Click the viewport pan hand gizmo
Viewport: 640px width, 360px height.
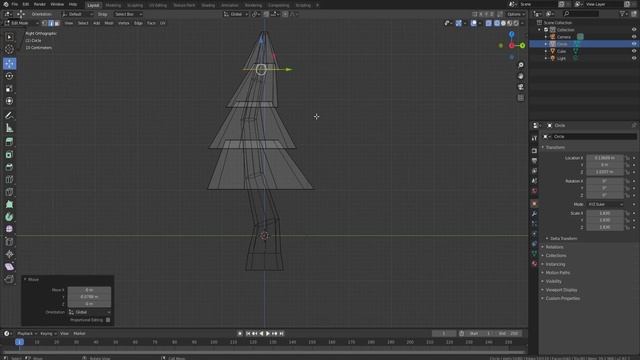click(x=521, y=76)
